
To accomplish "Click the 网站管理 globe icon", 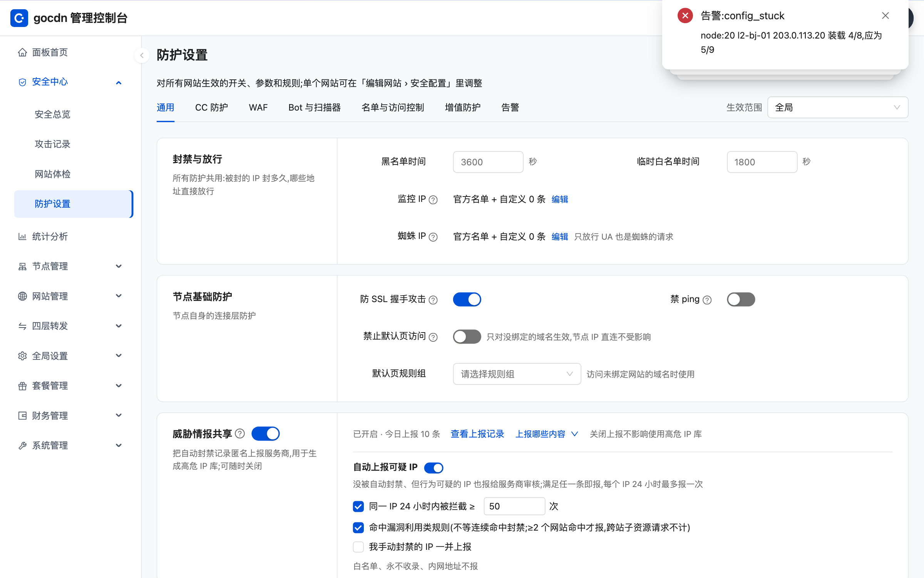I will 22,296.
